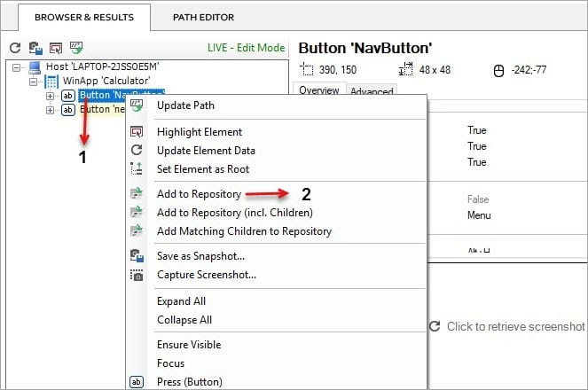
Task: Choose Add Matching Children to Repository
Action: (x=244, y=231)
